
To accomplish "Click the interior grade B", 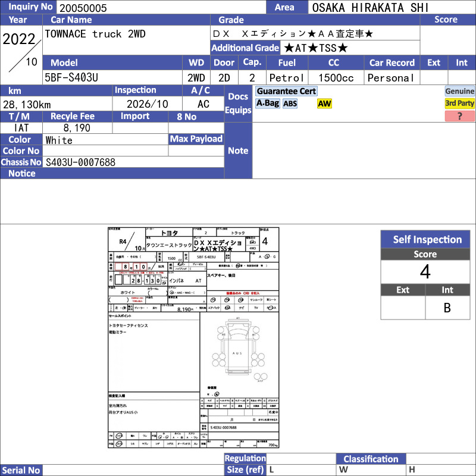I will point(447,308).
